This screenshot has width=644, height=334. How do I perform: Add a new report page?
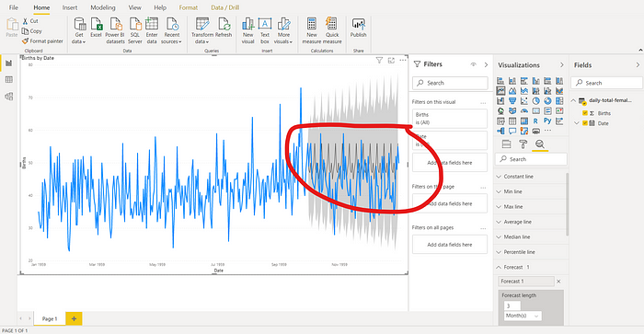click(x=74, y=318)
